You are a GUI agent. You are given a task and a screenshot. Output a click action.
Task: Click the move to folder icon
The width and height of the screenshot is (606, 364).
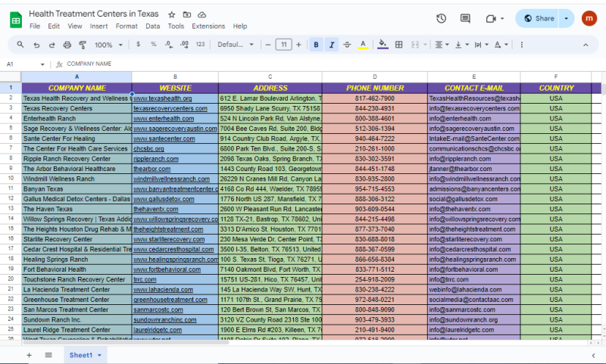pyautogui.click(x=186, y=14)
